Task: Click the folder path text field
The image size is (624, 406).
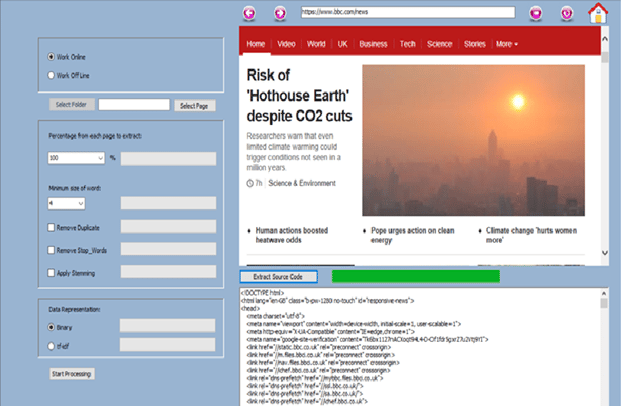Action: tap(134, 105)
